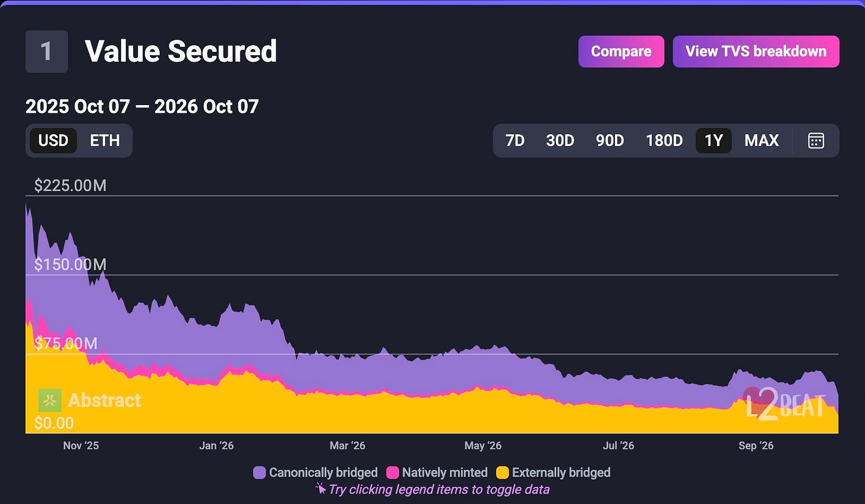Click the Sep '26 axis label

756,446
